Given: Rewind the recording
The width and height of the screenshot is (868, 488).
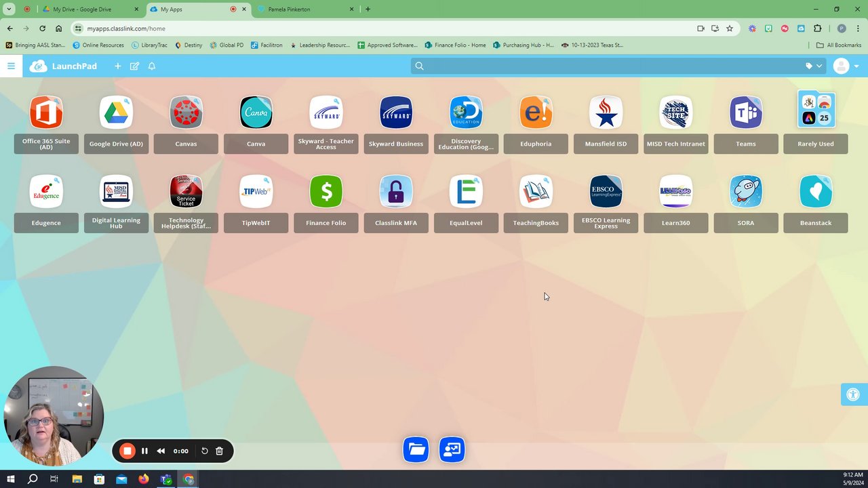Looking at the screenshot, I should pyautogui.click(x=161, y=451).
